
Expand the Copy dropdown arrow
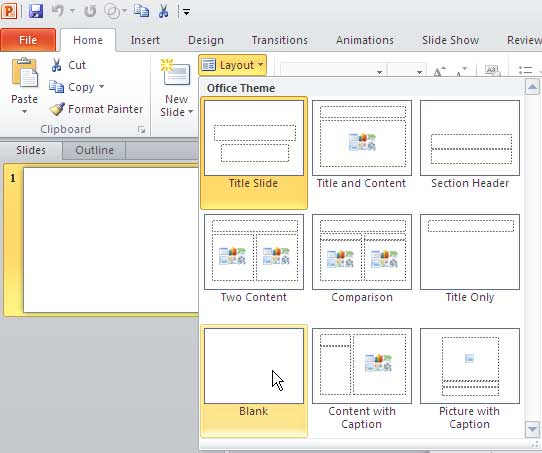click(101, 86)
